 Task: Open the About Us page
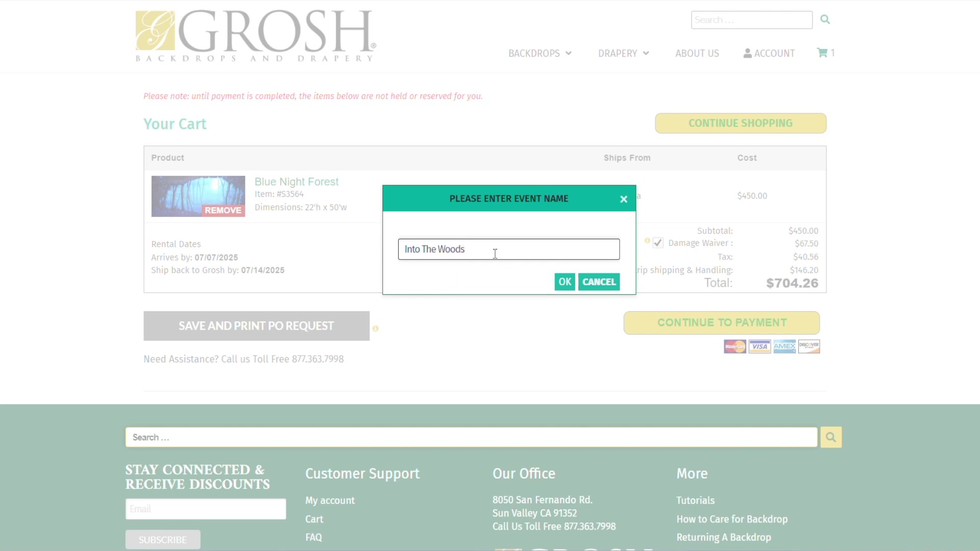click(x=697, y=54)
